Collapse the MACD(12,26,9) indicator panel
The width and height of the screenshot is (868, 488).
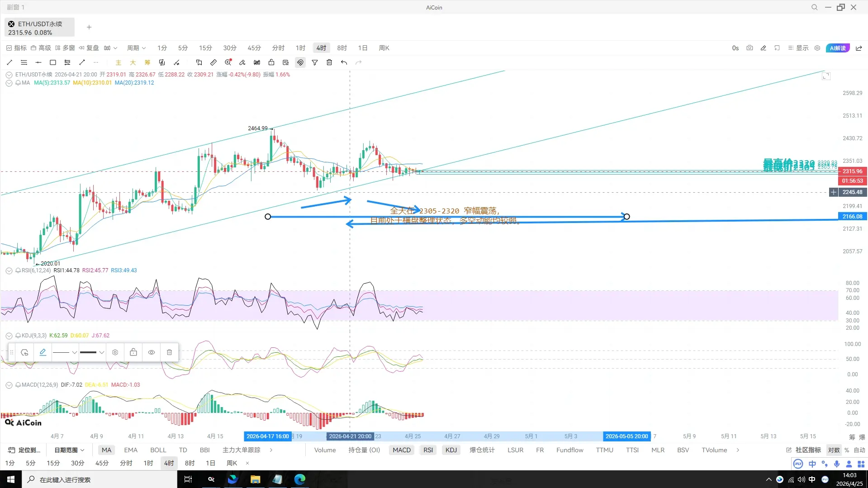(x=9, y=385)
